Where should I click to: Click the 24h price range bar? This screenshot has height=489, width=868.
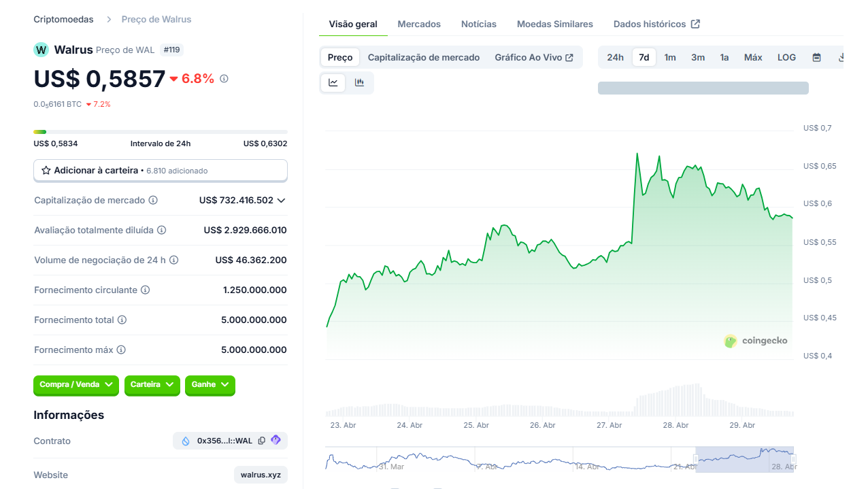pyautogui.click(x=161, y=132)
